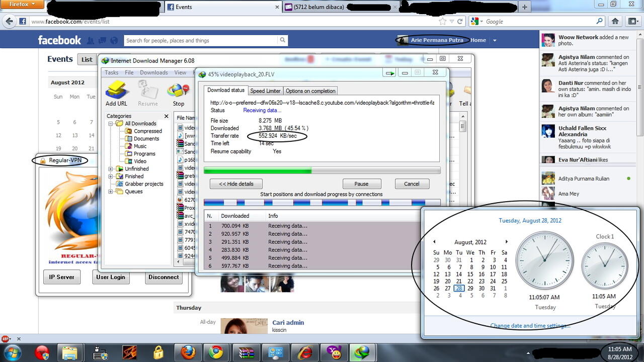Image resolution: width=644 pixels, height=362 pixels.
Task: Select the Download status tab
Action: point(226,90)
